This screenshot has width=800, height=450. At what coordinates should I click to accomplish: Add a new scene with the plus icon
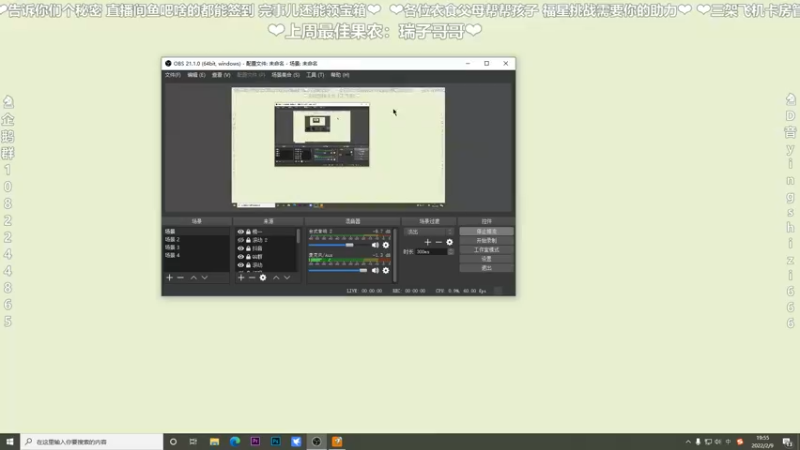coord(169,278)
